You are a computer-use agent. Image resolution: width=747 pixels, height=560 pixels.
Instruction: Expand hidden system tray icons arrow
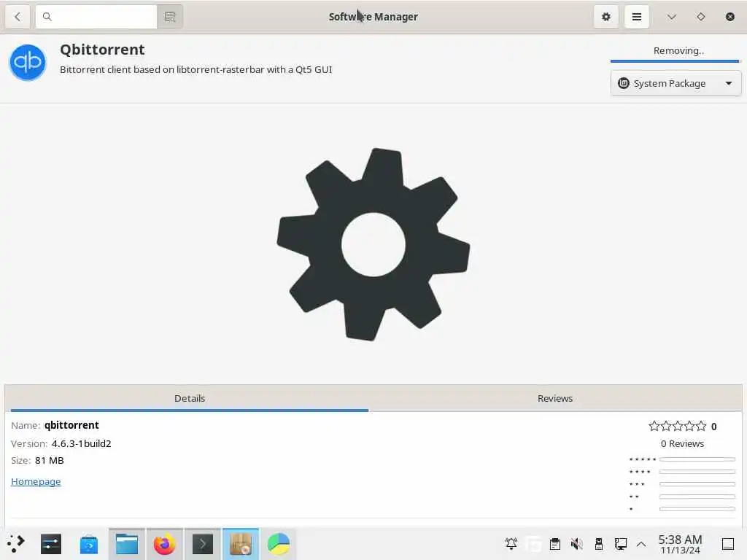coord(641,544)
